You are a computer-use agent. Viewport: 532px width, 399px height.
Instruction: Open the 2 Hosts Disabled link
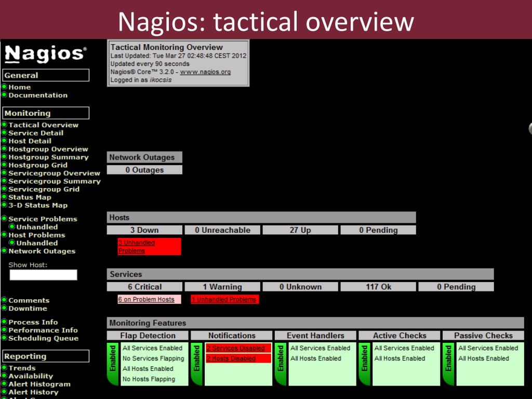231,358
